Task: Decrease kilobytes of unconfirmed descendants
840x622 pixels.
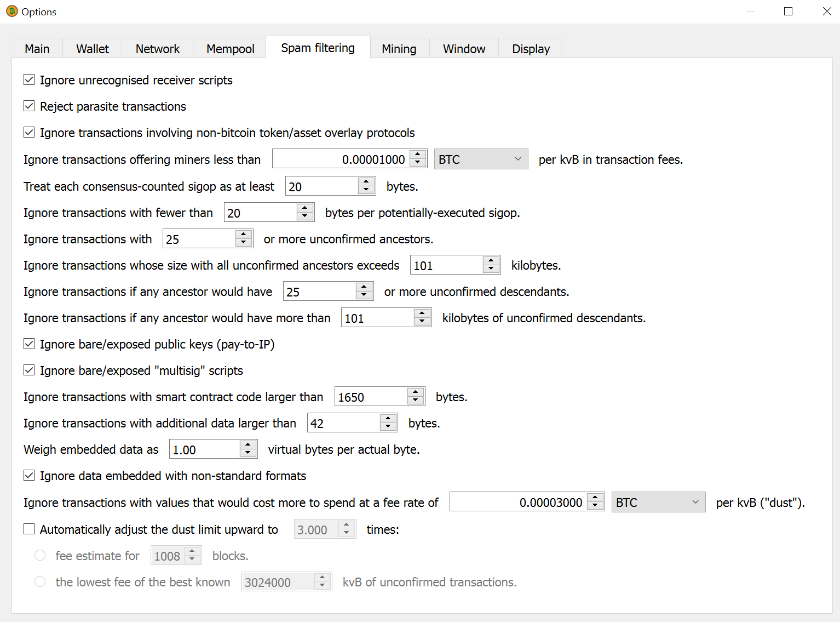Action: click(422, 322)
